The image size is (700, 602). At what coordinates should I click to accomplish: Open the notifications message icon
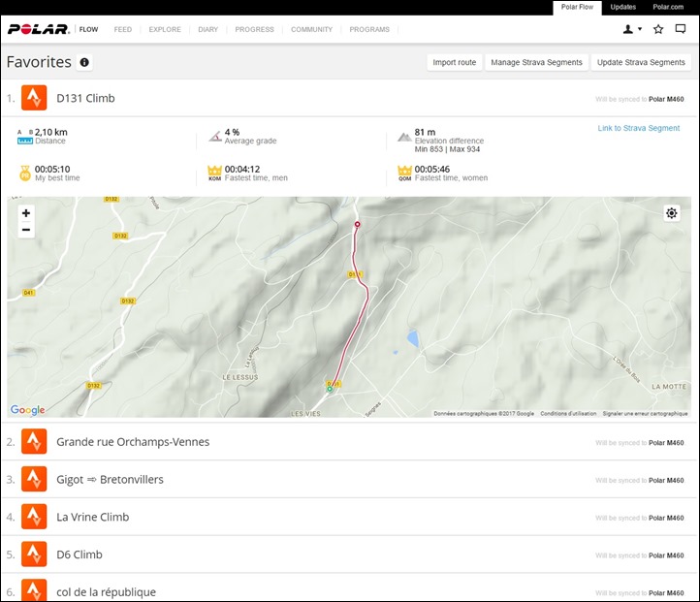tap(681, 29)
